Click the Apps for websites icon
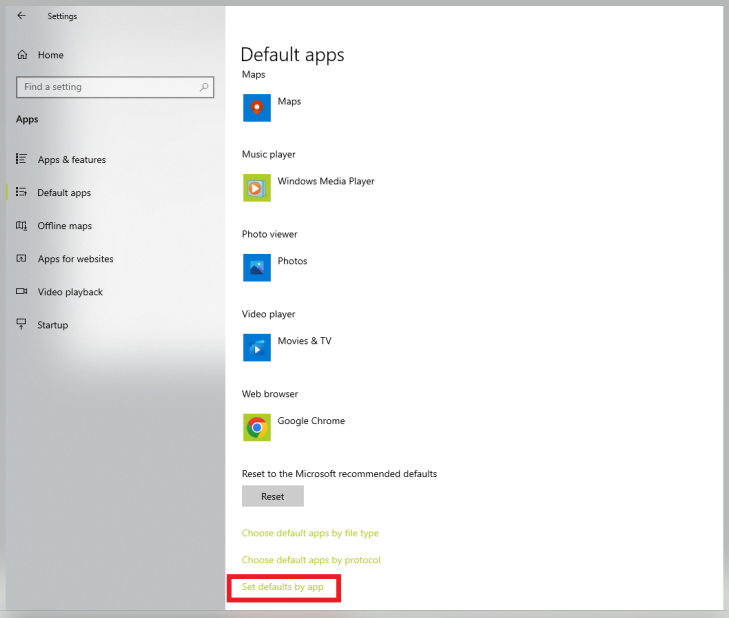 point(21,259)
